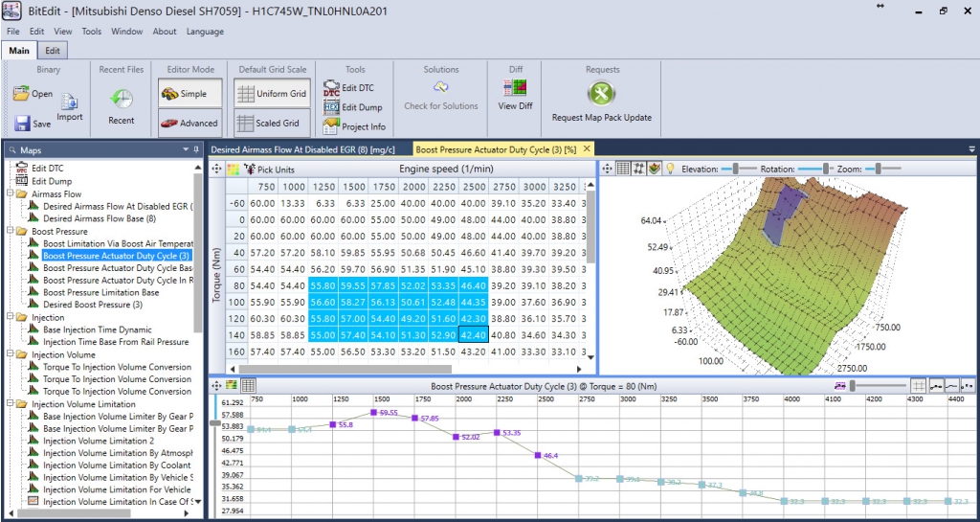Close Boost Pressure Actuator Duty Cycle tab

pyautogui.click(x=587, y=148)
